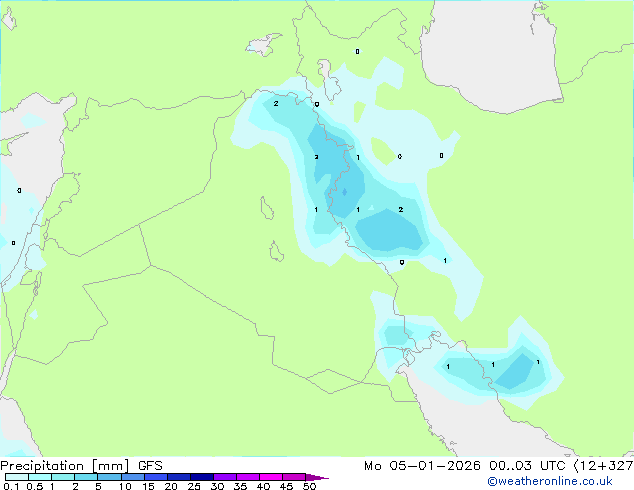
Task: Click the '25' legend scale label
Action: coord(194,486)
